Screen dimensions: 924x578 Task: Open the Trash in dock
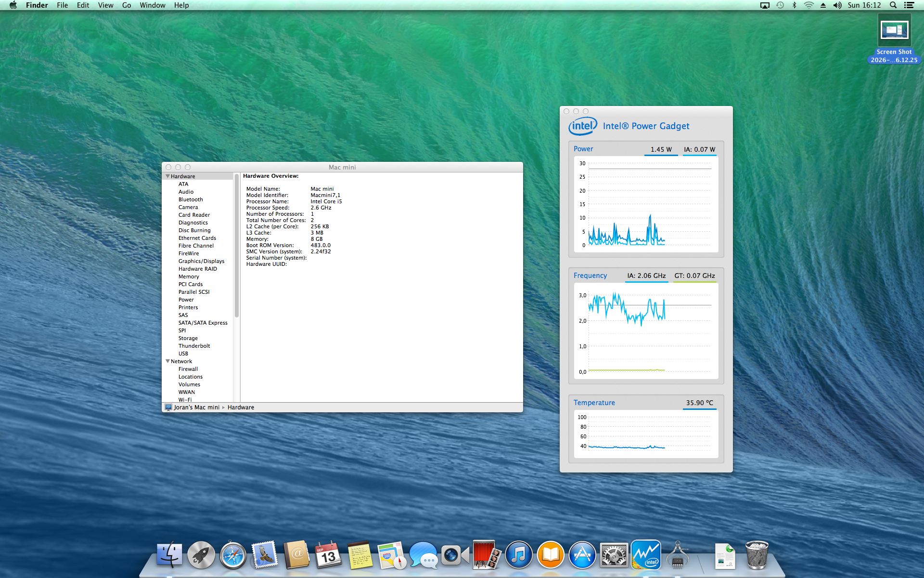click(x=757, y=555)
